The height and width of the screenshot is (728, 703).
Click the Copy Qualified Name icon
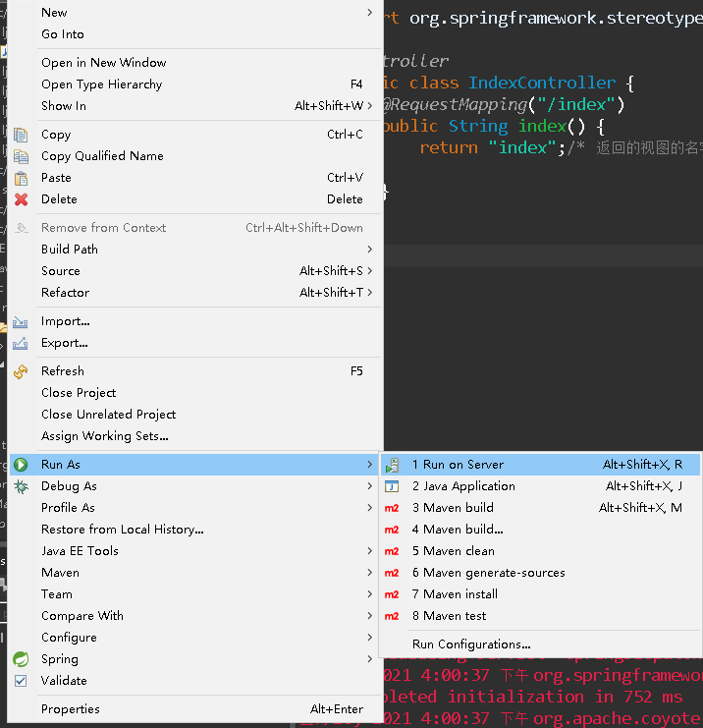click(x=21, y=156)
